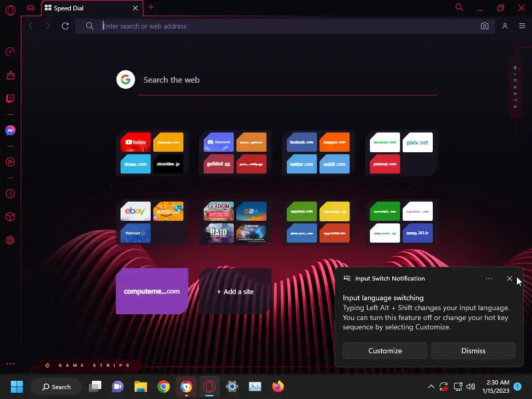532x399 pixels.
Task: Open the pinterest.com tile
Action: [385, 164]
